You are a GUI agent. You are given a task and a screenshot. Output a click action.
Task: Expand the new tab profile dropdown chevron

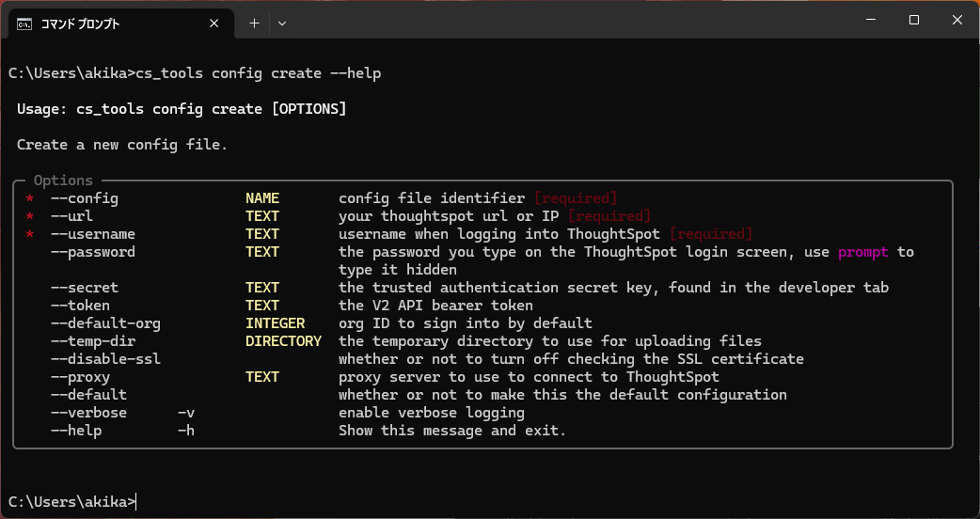(282, 24)
